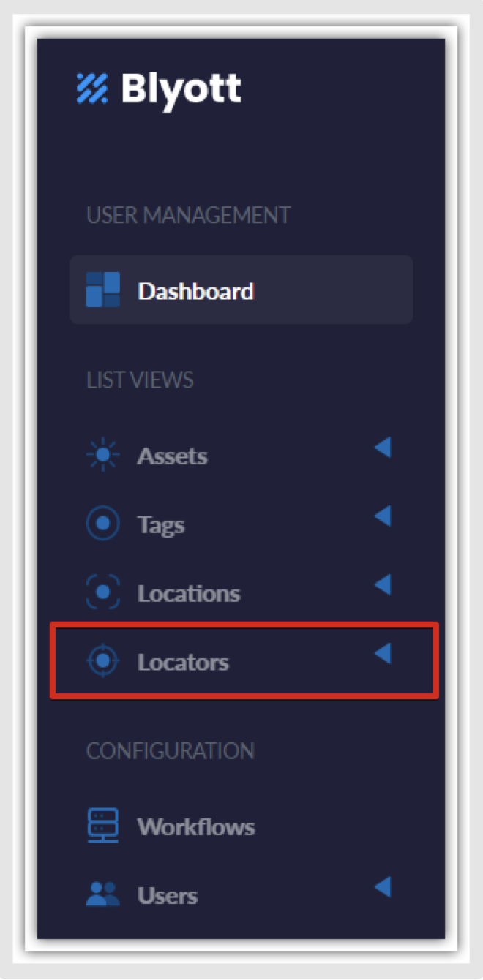Click the Workflows server icon
This screenshot has height=980, width=483.
(x=103, y=826)
